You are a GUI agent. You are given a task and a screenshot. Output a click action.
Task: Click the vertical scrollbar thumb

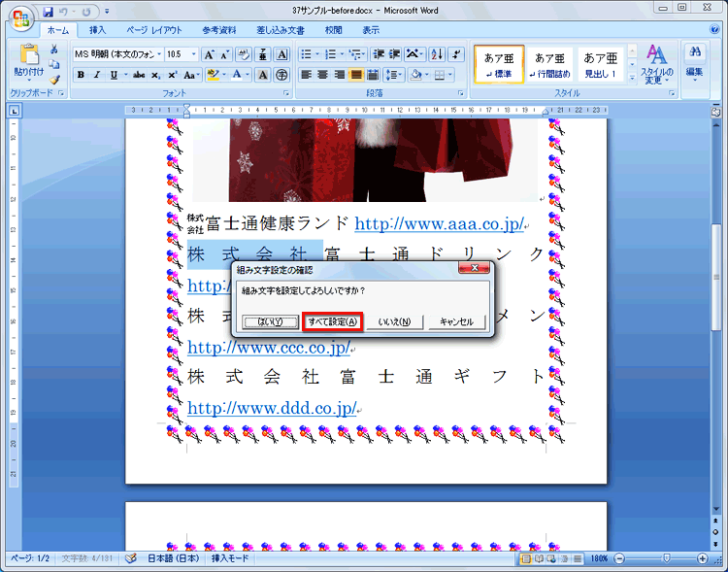pos(716,278)
